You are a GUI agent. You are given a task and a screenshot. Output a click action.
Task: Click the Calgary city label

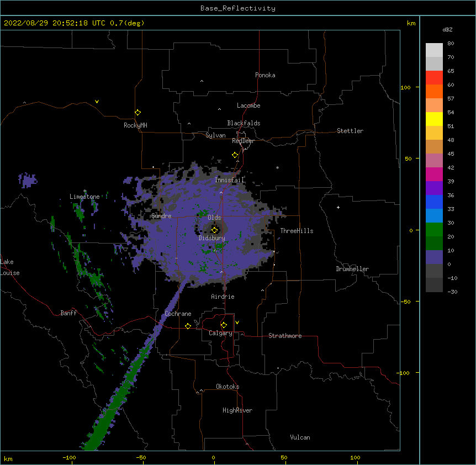221,333
